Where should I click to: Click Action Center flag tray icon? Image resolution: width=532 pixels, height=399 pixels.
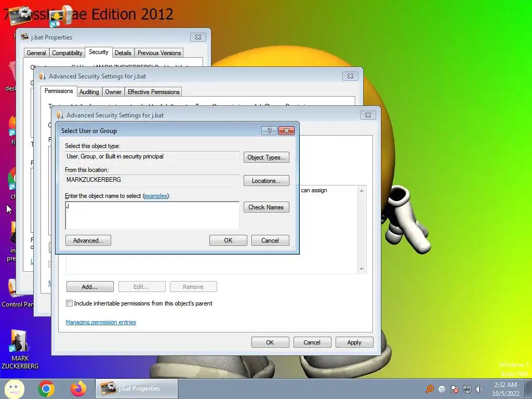point(455,389)
